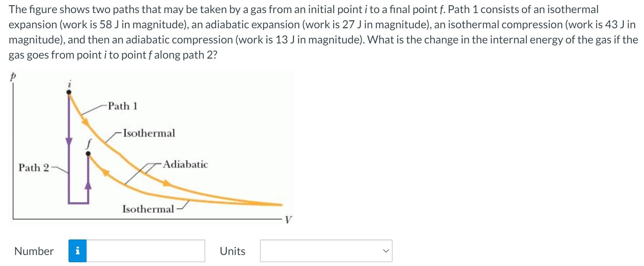
Task: Click the orange isothermal expansion curve
Action: coord(84,121)
